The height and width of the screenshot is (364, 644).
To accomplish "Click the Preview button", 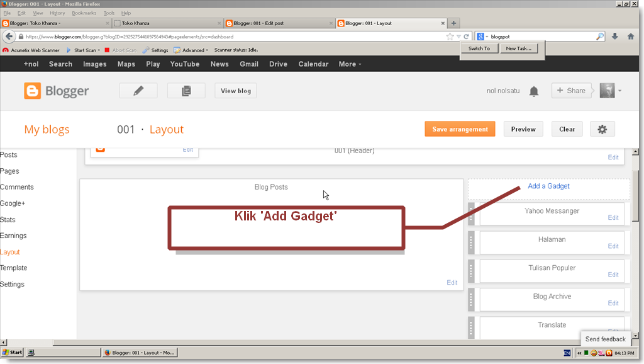I will point(523,129).
